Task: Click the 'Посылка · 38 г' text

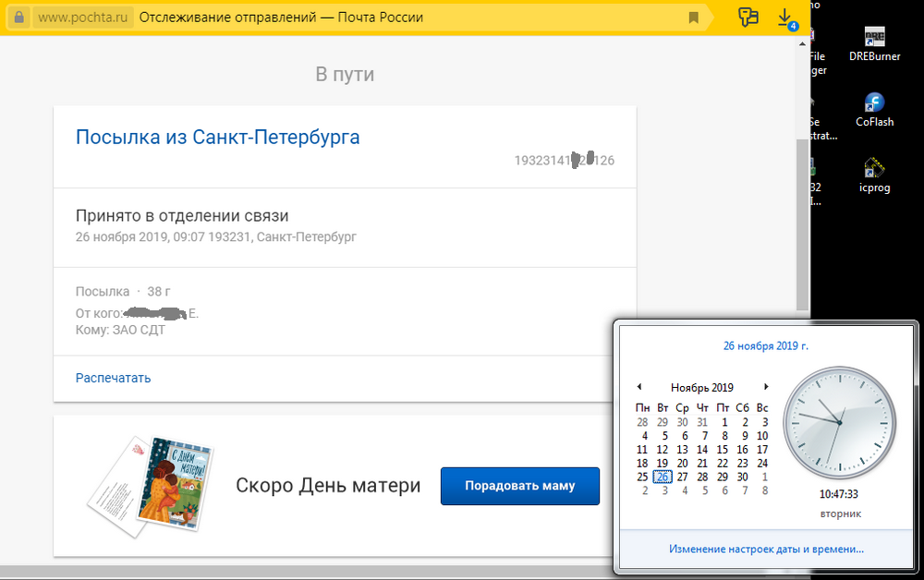Action: (x=123, y=292)
